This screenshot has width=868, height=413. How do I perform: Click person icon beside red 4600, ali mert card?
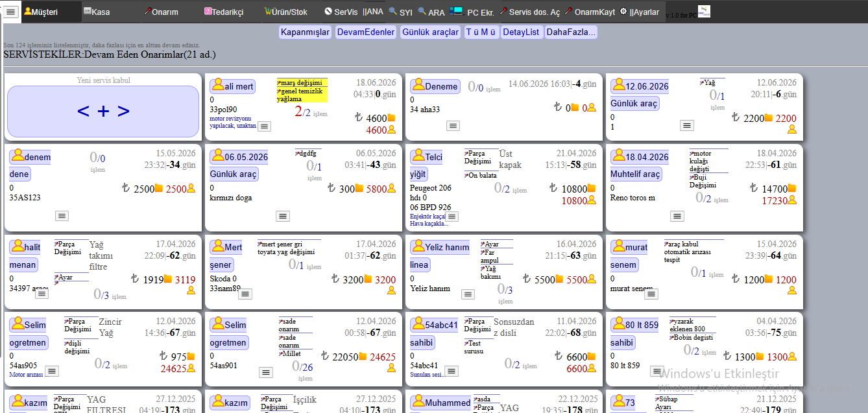click(x=391, y=130)
